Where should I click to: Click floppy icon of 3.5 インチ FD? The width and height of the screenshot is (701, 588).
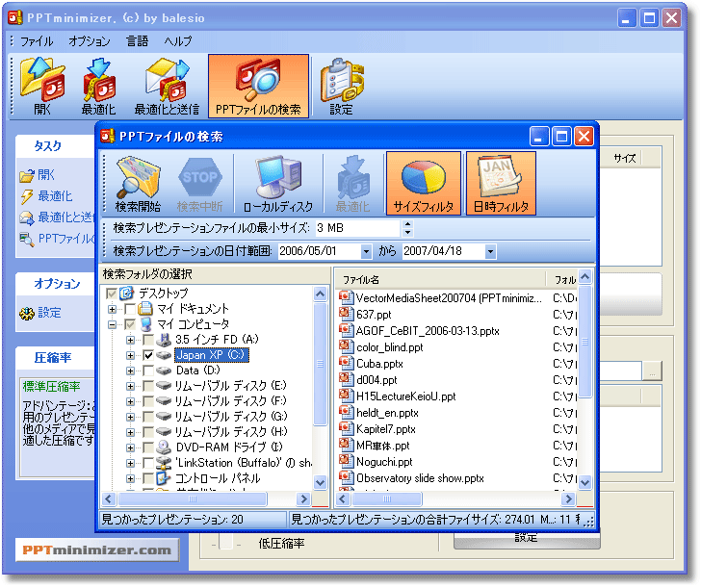click(x=164, y=340)
